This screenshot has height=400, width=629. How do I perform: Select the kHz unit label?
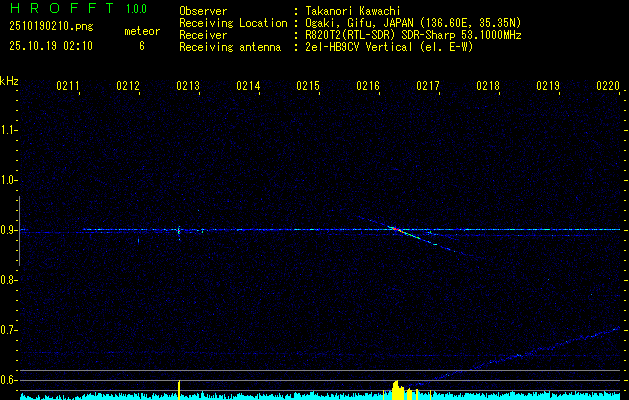pyautogui.click(x=9, y=81)
